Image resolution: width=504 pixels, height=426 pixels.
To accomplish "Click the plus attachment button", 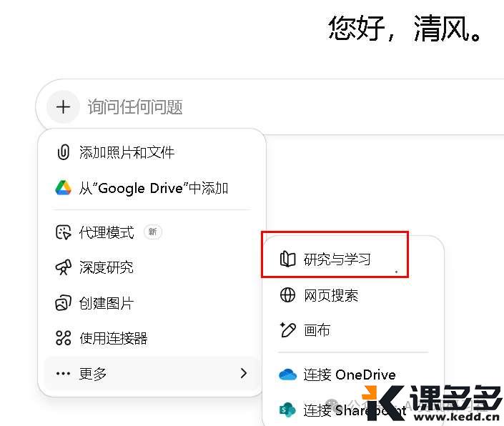I will [64, 107].
